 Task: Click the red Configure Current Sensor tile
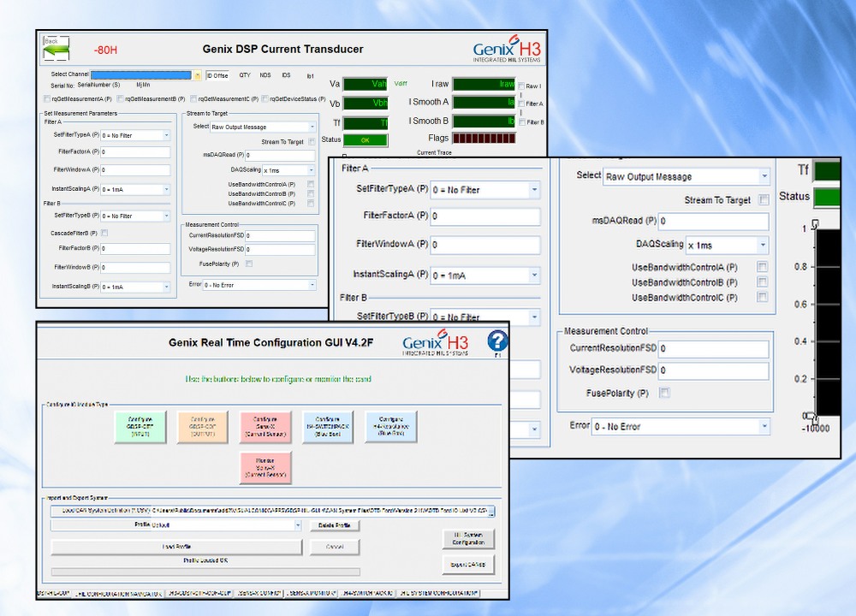point(266,427)
